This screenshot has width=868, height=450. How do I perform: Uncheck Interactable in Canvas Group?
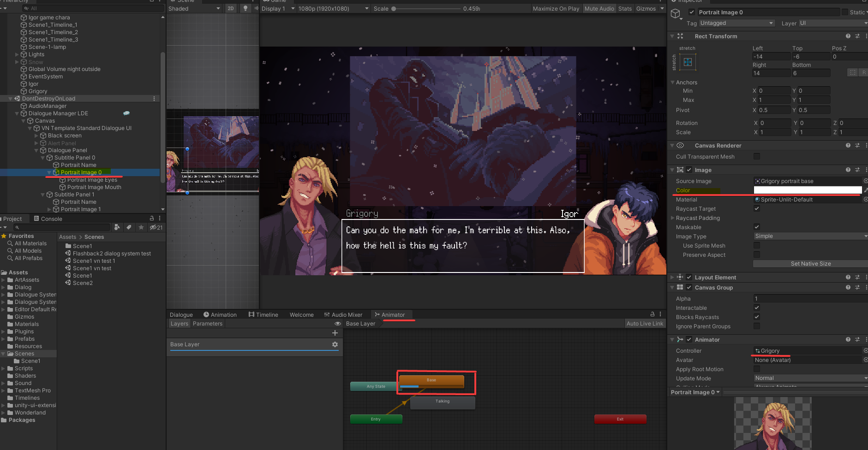click(757, 308)
